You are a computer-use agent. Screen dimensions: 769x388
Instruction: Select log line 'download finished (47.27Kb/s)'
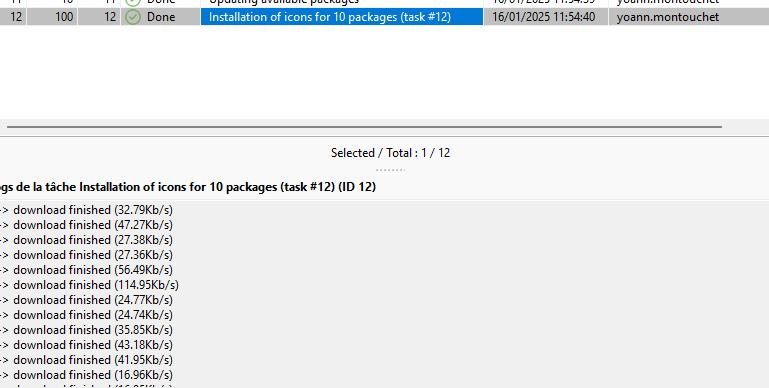coord(86,225)
